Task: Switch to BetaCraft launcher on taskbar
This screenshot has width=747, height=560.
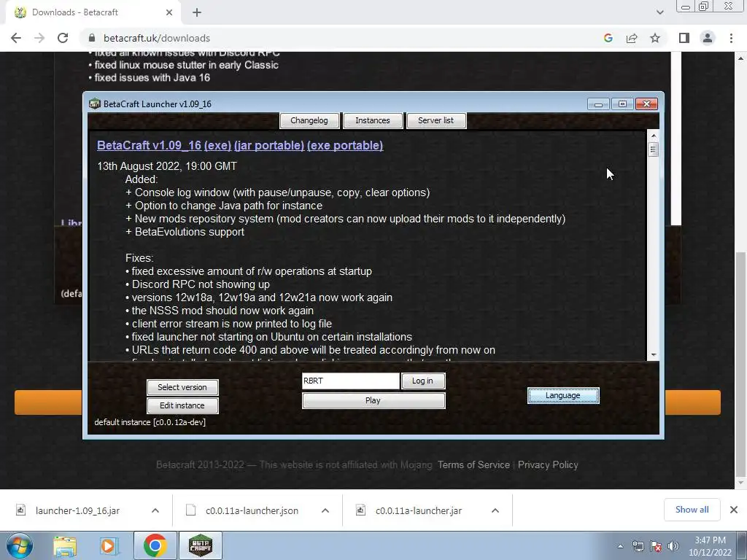Action: pos(200,545)
